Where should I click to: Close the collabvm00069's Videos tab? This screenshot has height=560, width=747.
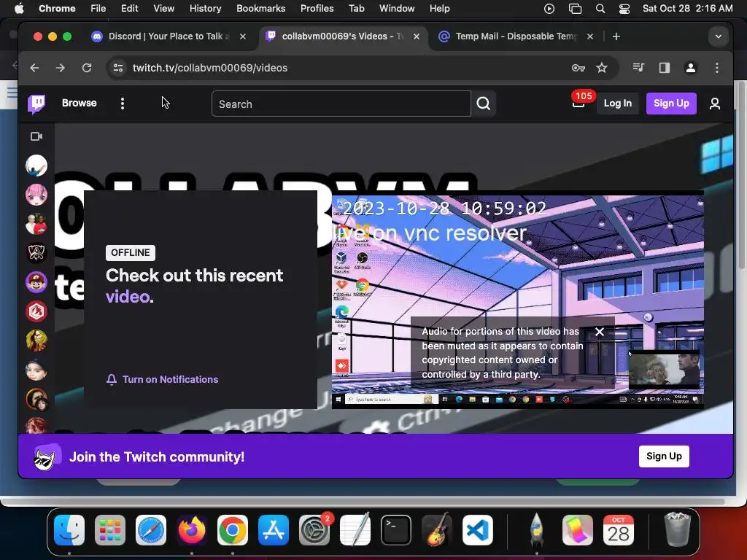(417, 36)
